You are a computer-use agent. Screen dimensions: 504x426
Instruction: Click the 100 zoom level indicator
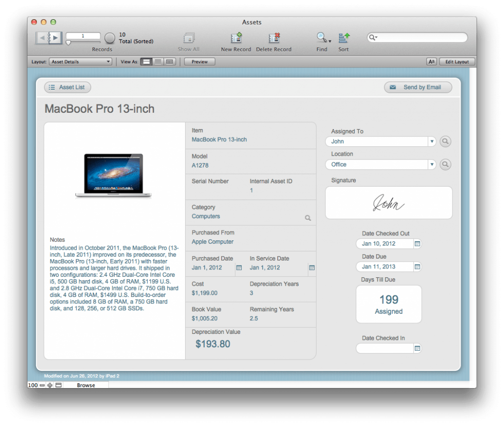point(33,385)
